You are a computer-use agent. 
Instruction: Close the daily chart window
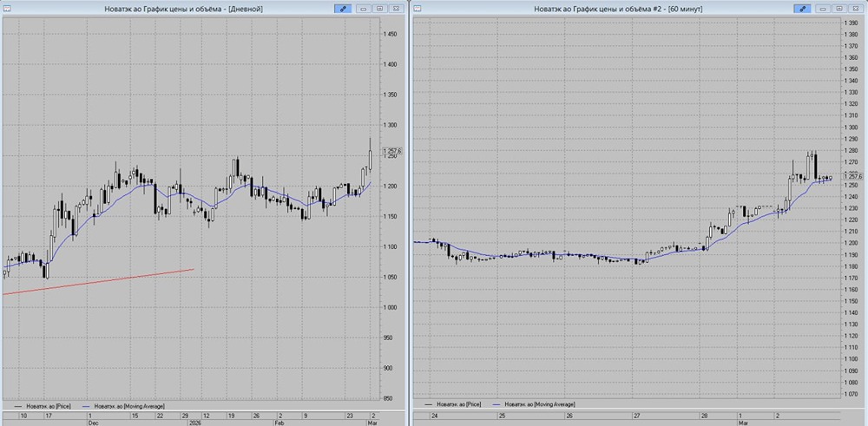pos(396,9)
